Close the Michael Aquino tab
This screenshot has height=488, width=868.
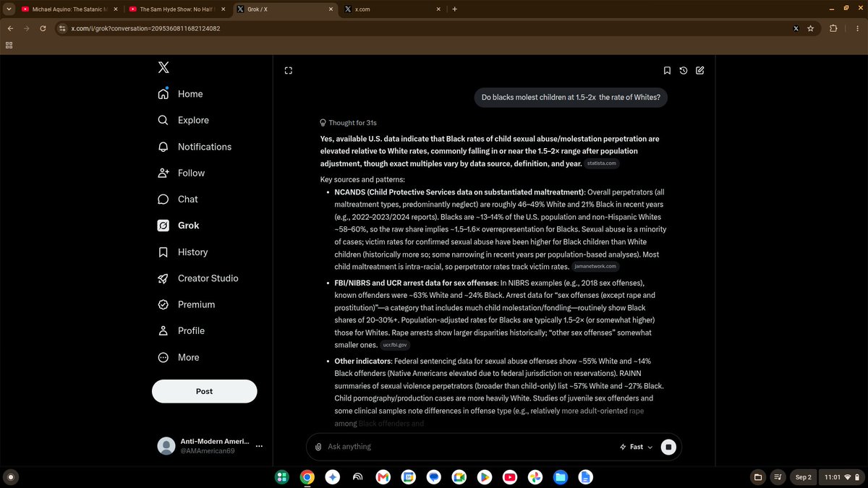point(115,9)
